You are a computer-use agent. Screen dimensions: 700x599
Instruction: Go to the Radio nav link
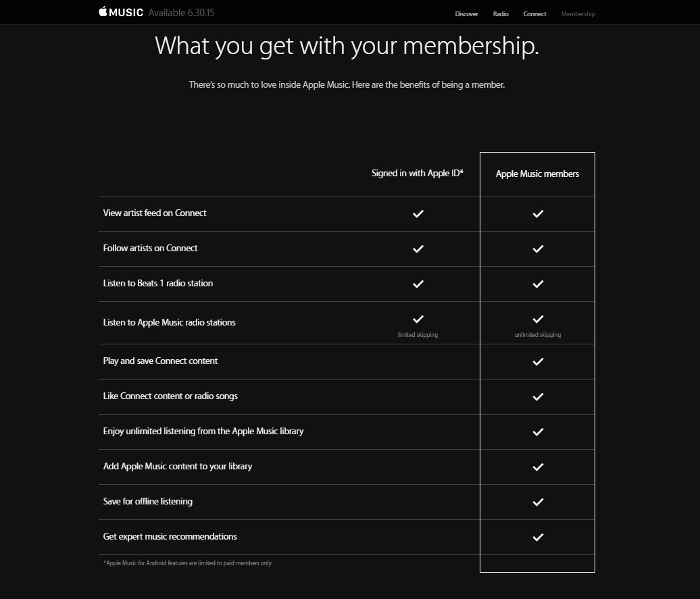click(x=501, y=14)
